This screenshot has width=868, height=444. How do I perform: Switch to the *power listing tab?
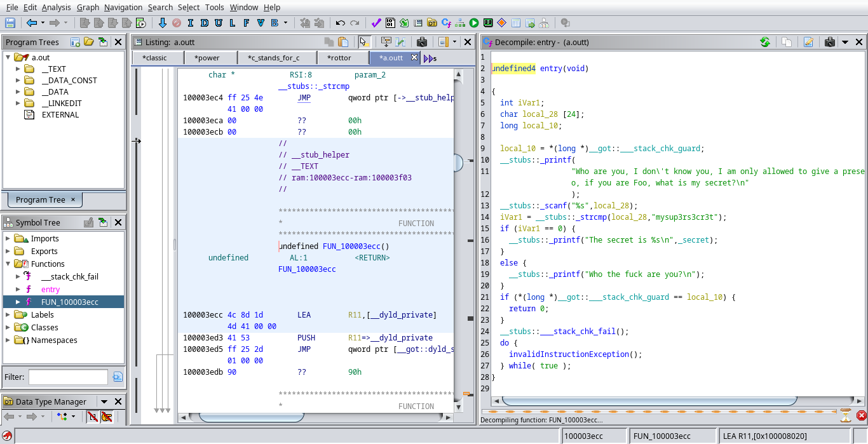pos(208,58)
